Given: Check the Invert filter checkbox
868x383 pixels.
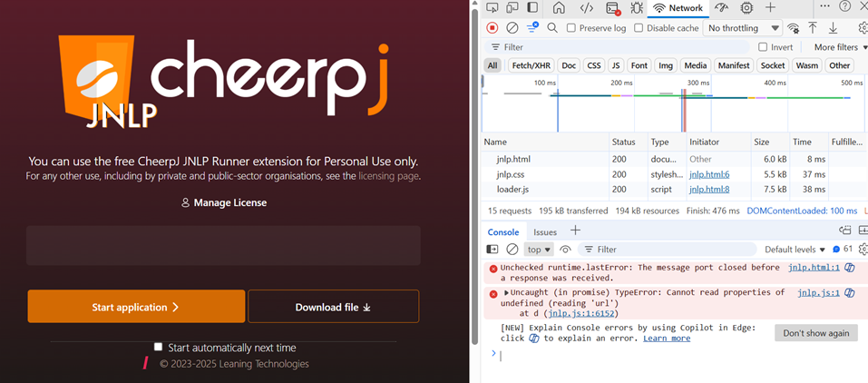Looking at the screenshot, I should pos(763,47).
